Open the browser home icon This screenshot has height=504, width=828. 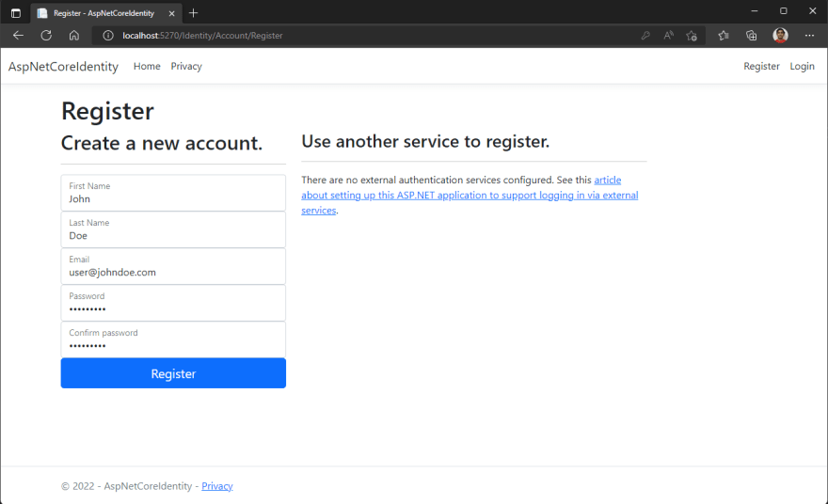[x=74, y=36]
